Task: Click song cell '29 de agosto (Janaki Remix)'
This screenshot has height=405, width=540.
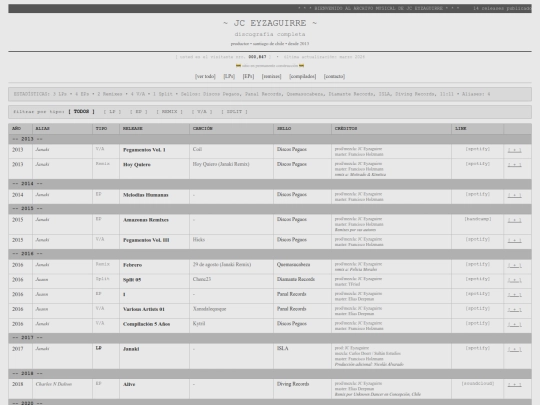Action: point(222,264)
